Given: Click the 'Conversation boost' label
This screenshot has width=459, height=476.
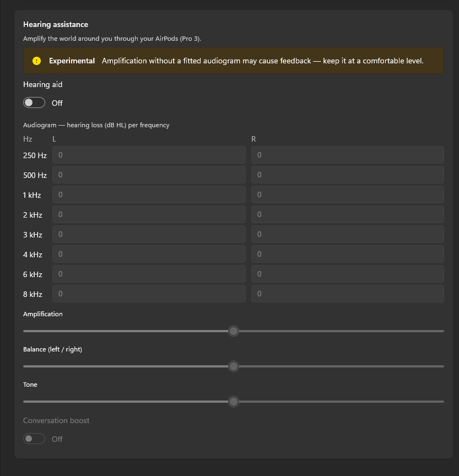Looking at the screenshot, I should (56, 420).
